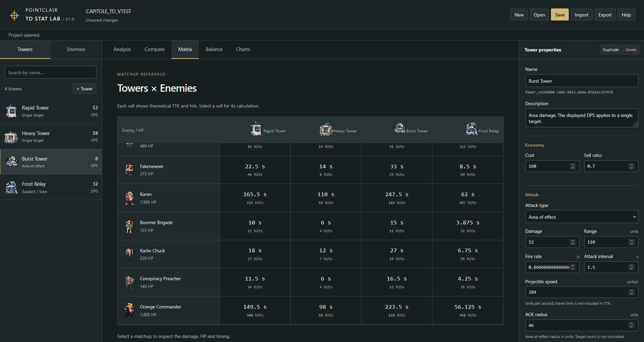Click the AOE radius stepper arrows

point(632,325)
